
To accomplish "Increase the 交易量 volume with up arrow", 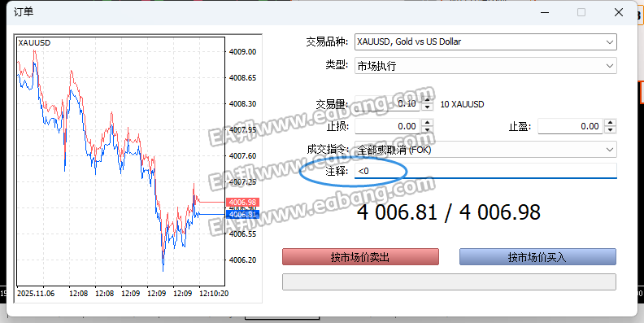I will coord(428,100).
